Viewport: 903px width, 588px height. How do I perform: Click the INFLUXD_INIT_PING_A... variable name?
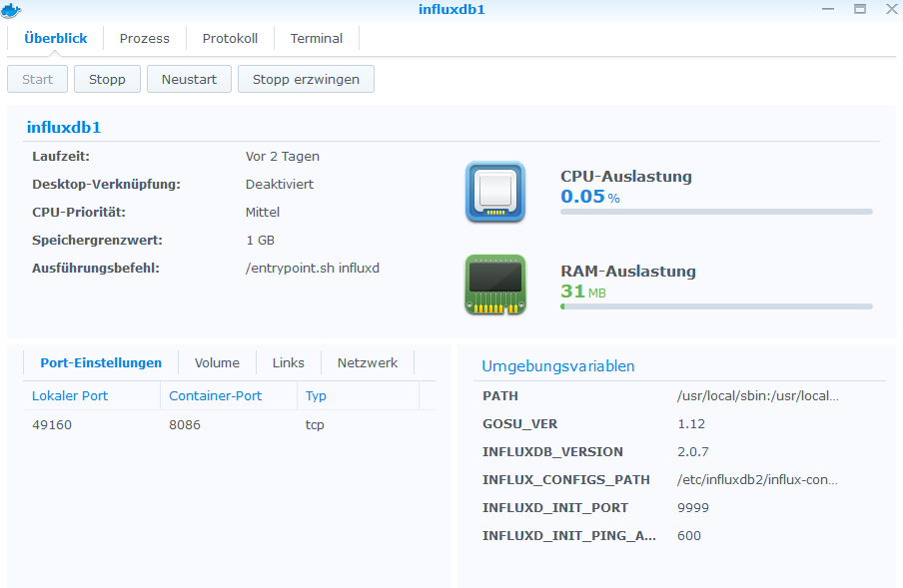[569, 536]
